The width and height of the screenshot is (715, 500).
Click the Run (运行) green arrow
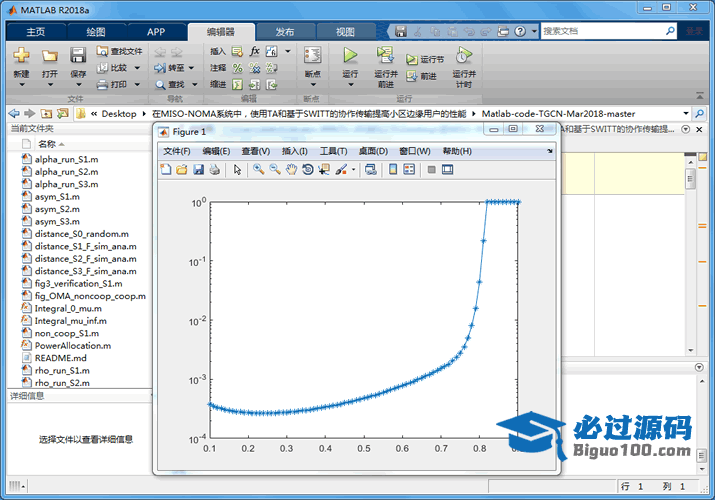coord(350,55)
